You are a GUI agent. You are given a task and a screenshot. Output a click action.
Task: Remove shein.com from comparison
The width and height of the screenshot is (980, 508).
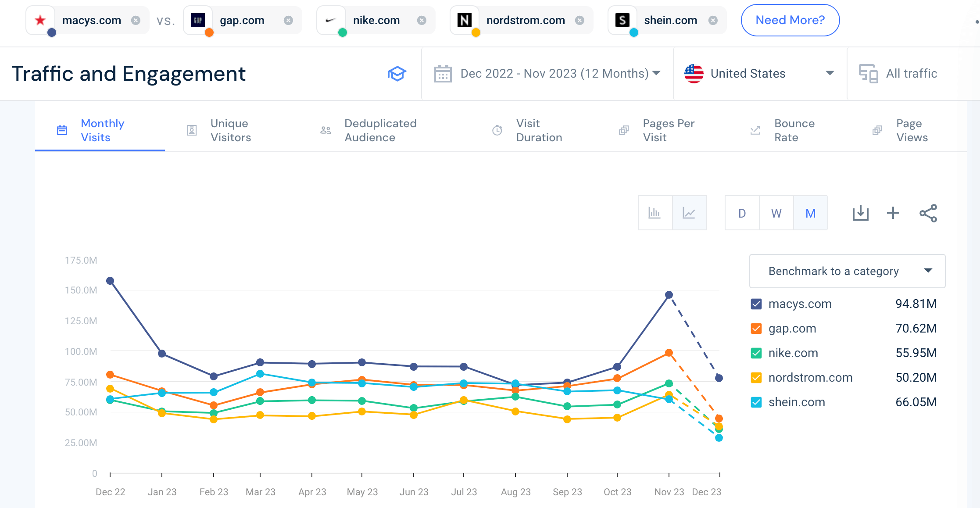(x=713, y=20)
